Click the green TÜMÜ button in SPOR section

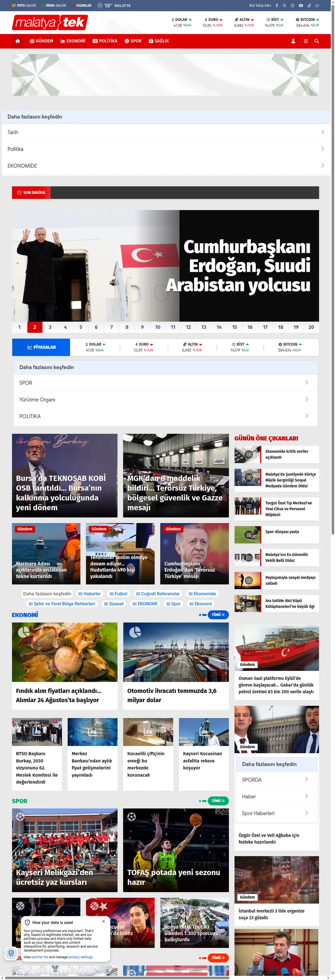tap(218, 801)
